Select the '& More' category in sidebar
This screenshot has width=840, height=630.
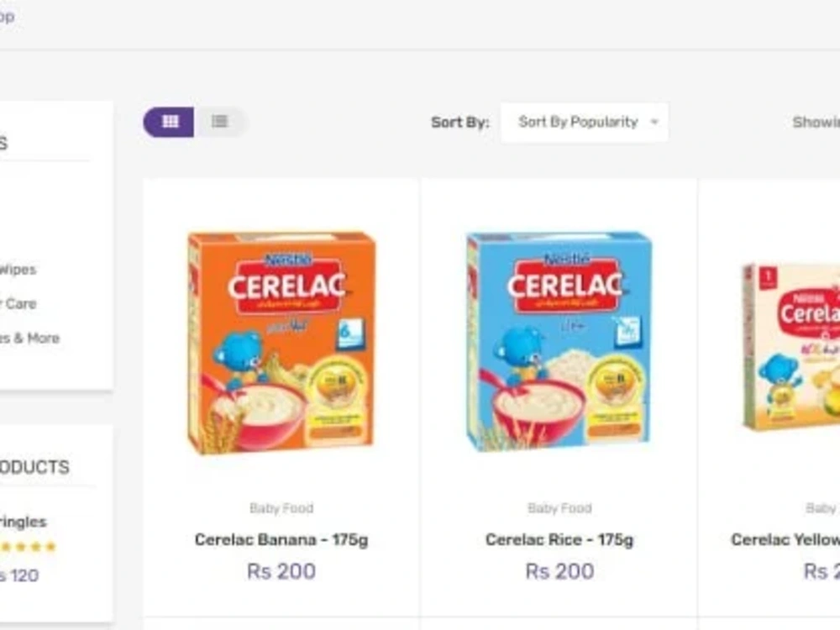pyautogui.click(x=30, y=338)
